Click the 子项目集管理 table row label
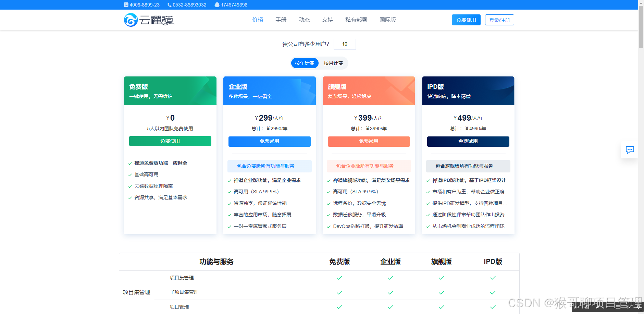644x314 pixels. point(184,292)
